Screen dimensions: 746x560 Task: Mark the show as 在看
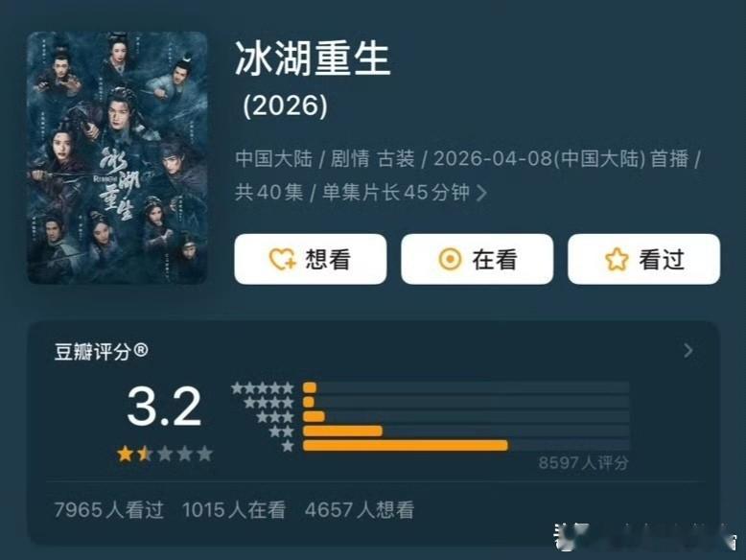[x=477, y=259]
